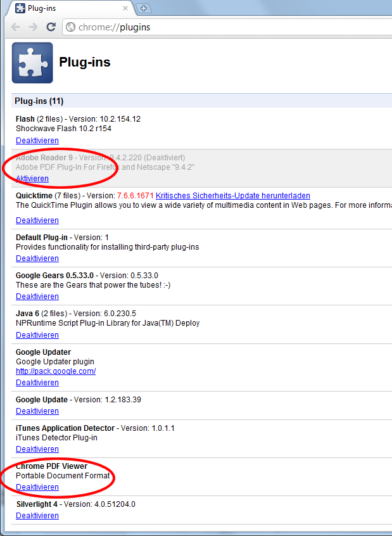Select the Plug-ins browser tab
This screenshot has height=536, width=392.
point(72,8)
